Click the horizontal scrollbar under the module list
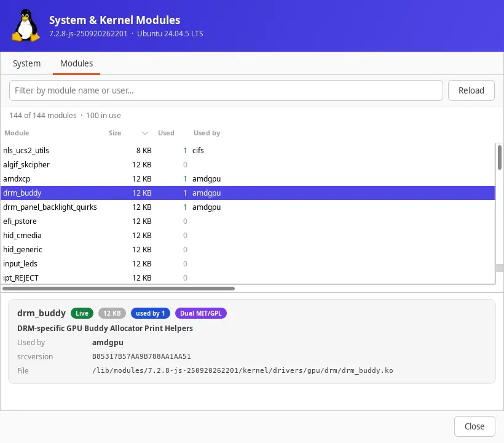Screen dimensions: 504x443 [119, 289]
